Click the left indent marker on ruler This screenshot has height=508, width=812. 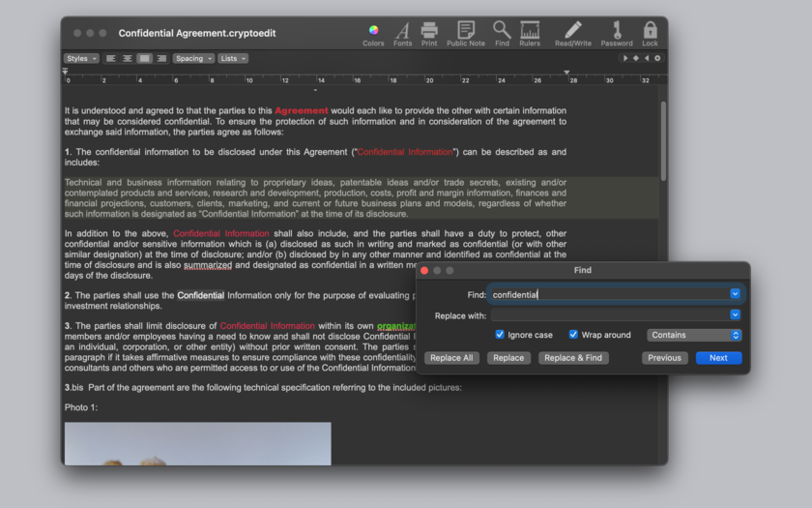coord(66,72)
